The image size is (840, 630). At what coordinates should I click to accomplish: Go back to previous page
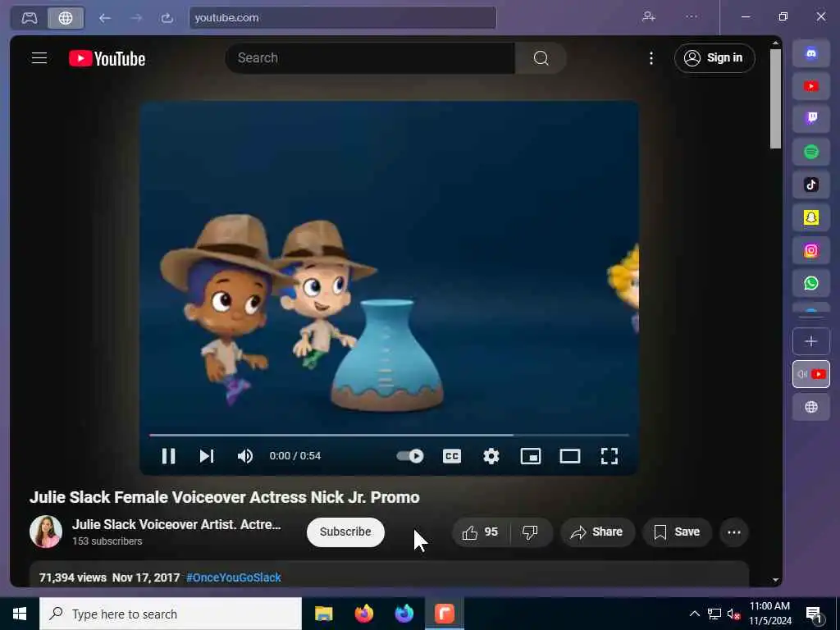click(x=104, y=18)
